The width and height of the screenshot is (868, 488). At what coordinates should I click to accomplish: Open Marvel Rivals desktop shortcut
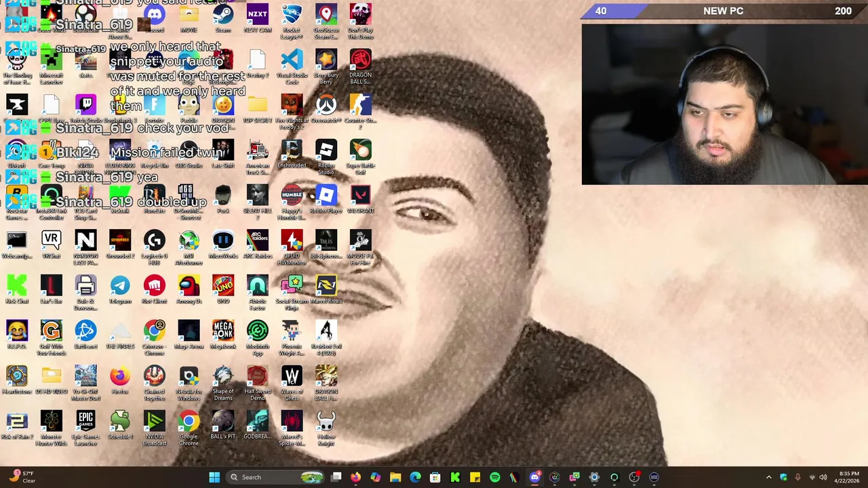(x=326, y=289)
